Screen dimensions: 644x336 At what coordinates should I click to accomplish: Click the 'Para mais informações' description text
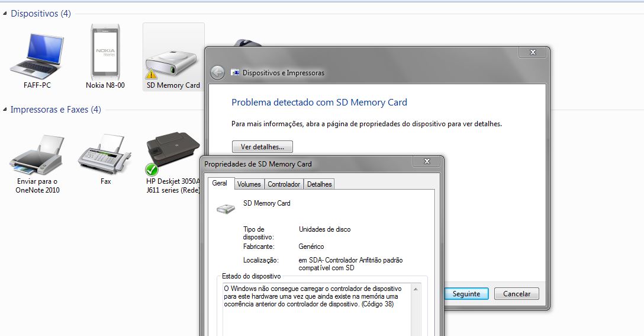coord(366,124)
